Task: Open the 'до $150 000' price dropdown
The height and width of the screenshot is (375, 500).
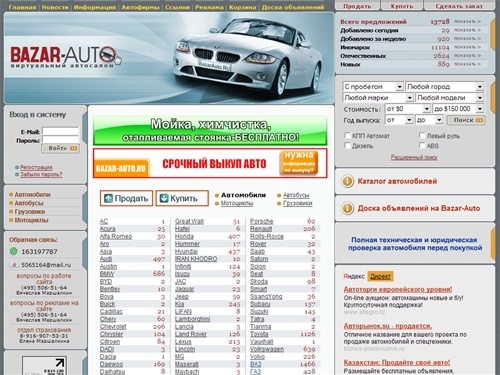Action: coord(458,109)
